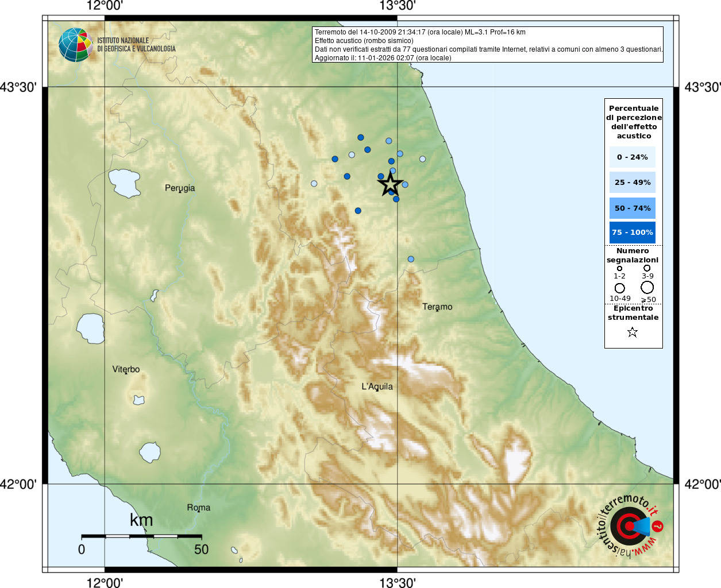Click the star icon in the legend
The height and width of the screenshot is (588, 721).
pyautogui.click(x=633, y=332)
